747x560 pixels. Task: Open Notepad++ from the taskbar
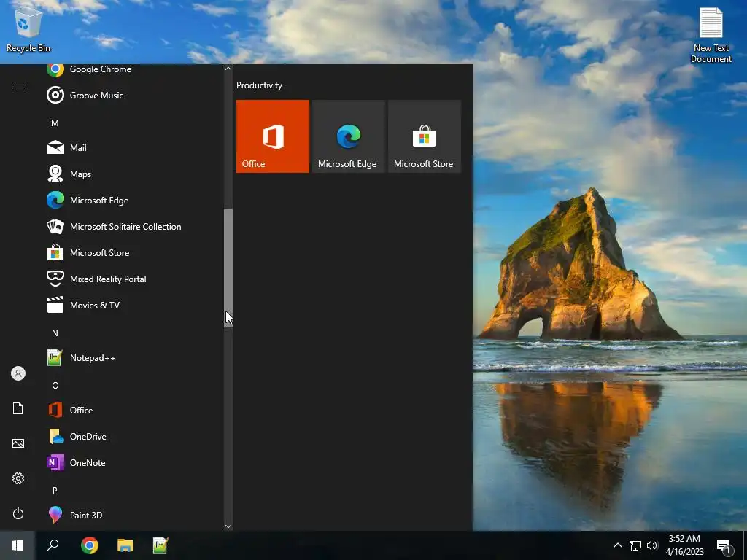[160, 545]
